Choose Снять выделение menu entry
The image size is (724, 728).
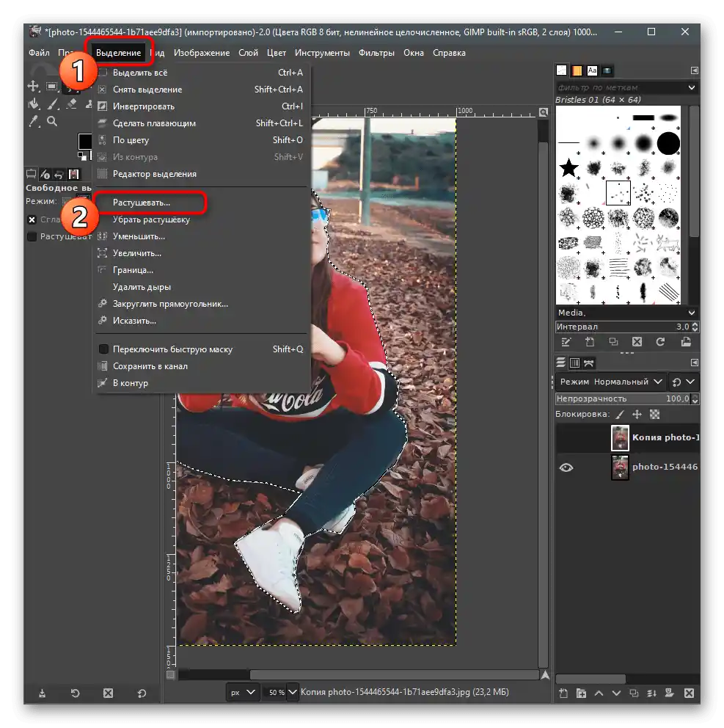[202, 90]
